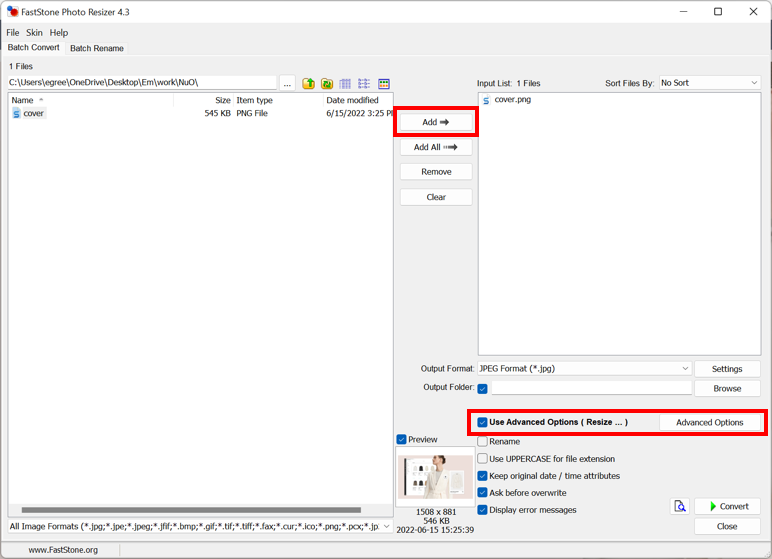This screenshot has height=559, width=772.
Task: Sort file list by Date modified column
Action: click(x=358, y=100)
